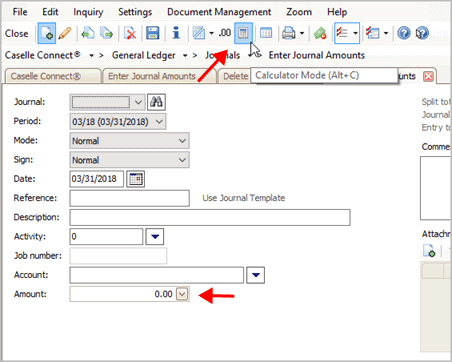Click the Delete red X icon
The height and width of the screenshot is (362, 452).
click(x=130, y=33)
